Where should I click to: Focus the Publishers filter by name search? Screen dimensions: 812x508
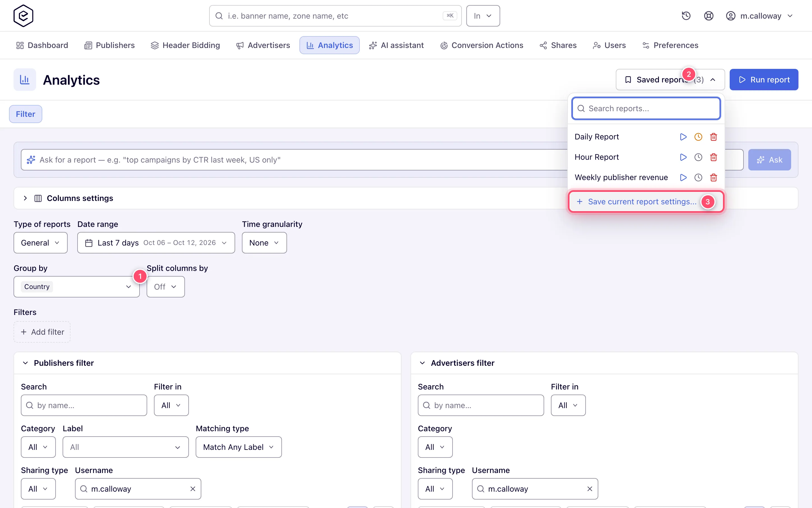point(84,405)
